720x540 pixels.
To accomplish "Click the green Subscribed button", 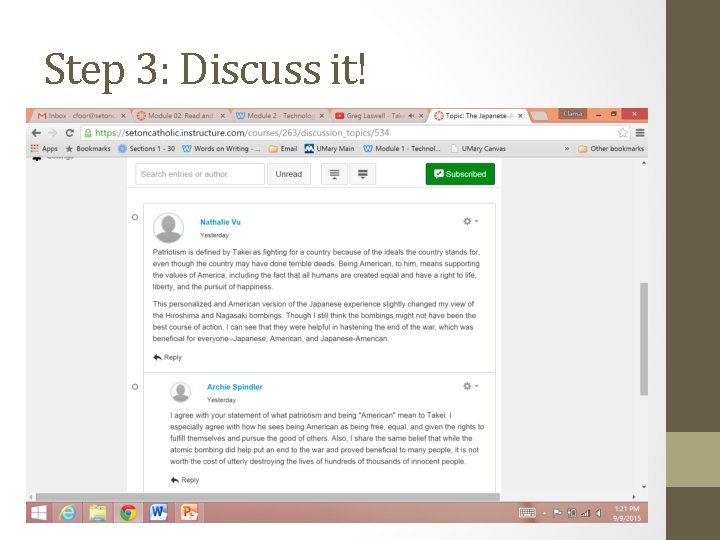I will [460, 174].
